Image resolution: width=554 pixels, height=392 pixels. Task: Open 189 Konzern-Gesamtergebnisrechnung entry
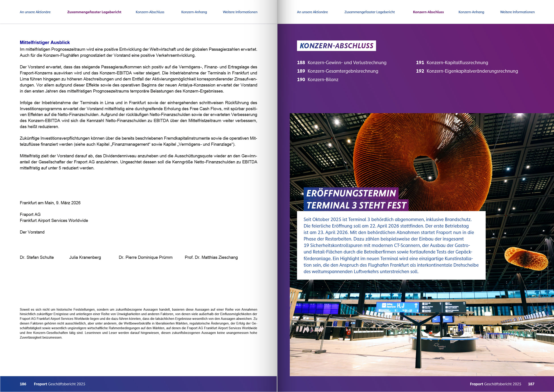point(338,71)
